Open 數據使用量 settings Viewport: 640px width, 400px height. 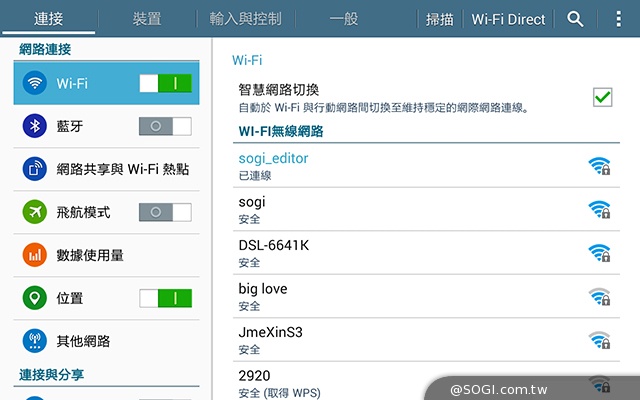click(107, 255)
